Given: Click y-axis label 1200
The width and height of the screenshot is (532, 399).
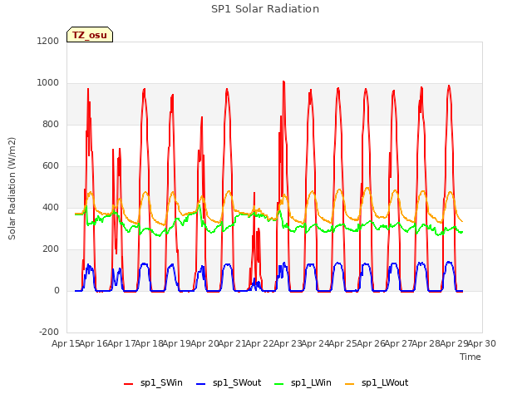Looking at the screenshot, I should (x=48, y=41).
